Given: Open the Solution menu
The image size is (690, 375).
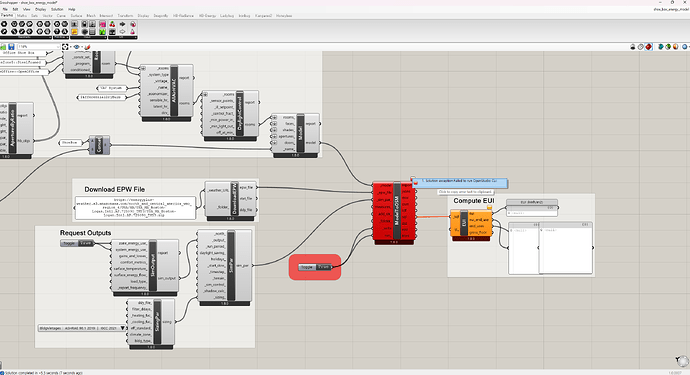Looking at the screenshot, I should (x=57, y=9).
